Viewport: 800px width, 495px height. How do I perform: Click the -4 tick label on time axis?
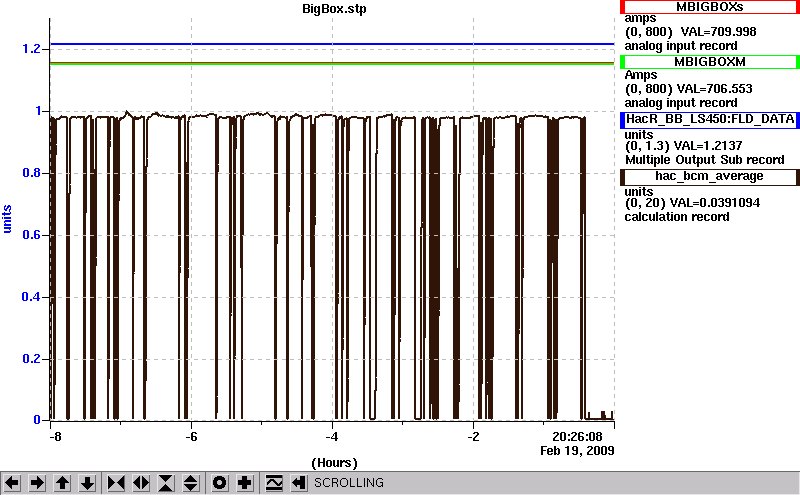click(x=332, y=437)
